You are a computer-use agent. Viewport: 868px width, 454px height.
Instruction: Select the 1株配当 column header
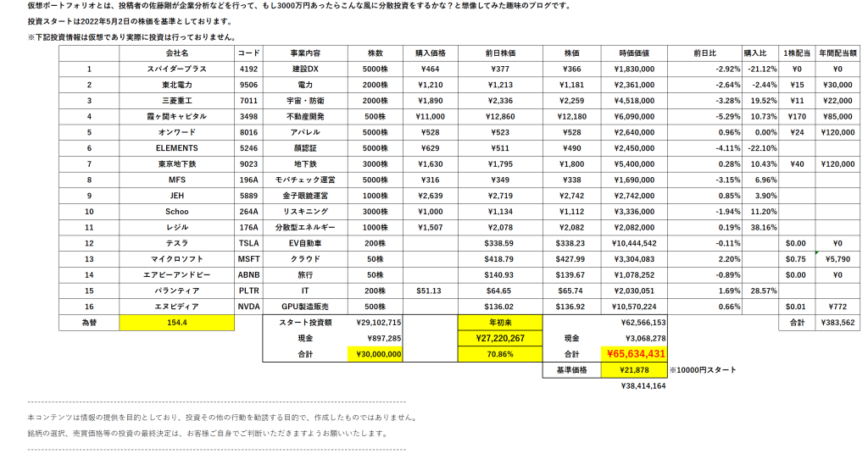coord(797,53)
